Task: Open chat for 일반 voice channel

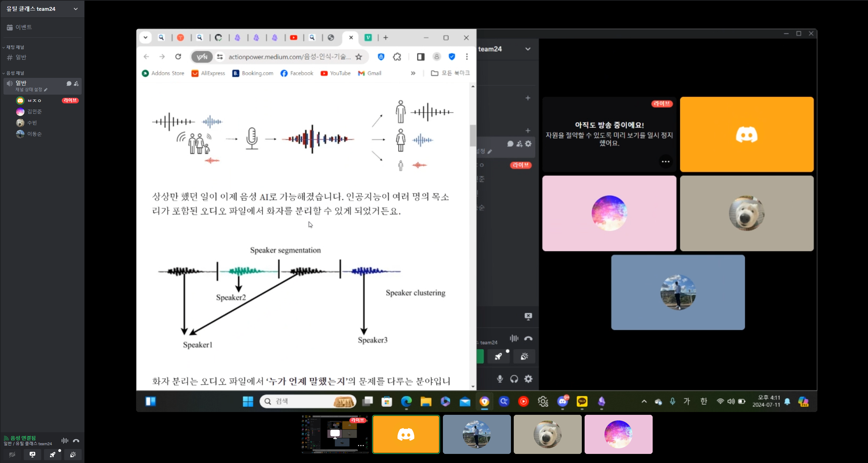Action: pyautogui.click(x=69, y=83)
